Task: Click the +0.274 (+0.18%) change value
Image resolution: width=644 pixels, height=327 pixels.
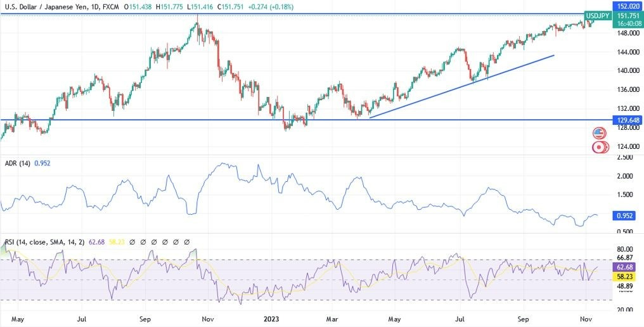Action: point(271,6)
